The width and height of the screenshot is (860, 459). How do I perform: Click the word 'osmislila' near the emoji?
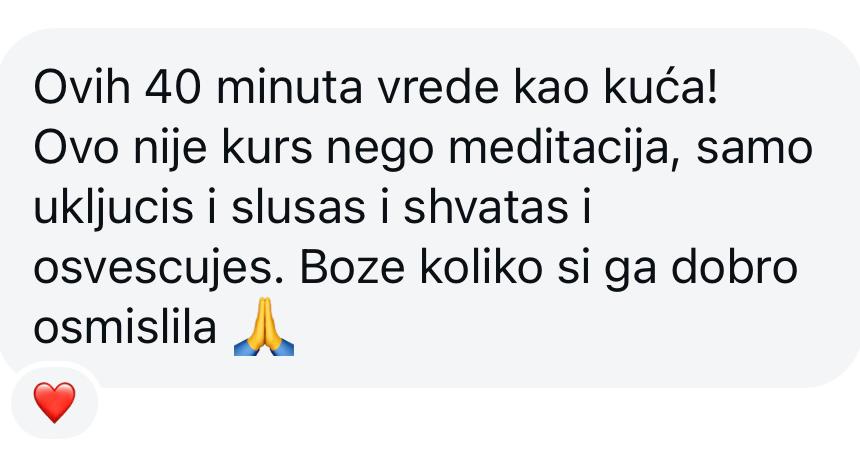point(125,328)
